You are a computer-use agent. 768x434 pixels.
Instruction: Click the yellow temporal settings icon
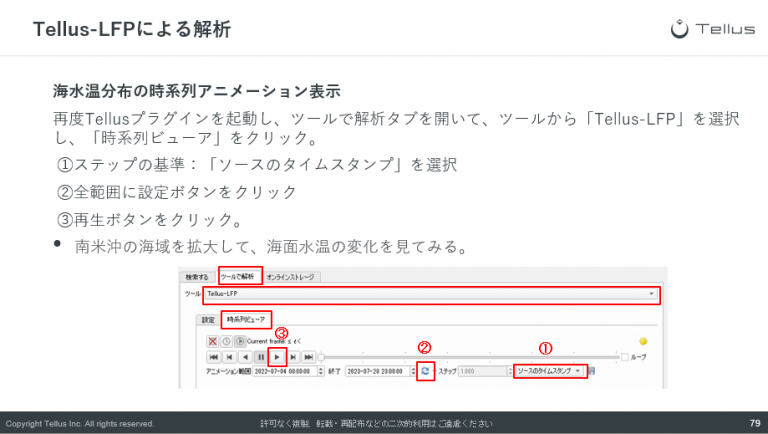point(643,341)
